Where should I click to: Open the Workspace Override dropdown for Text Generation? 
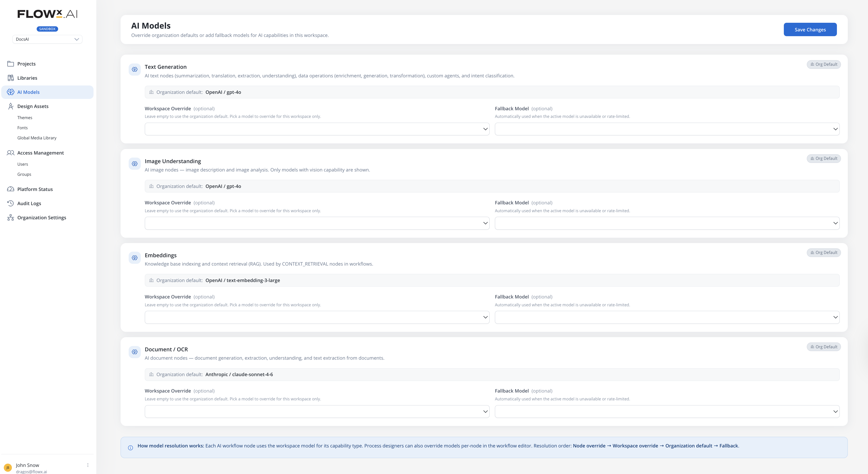point(317,129)
